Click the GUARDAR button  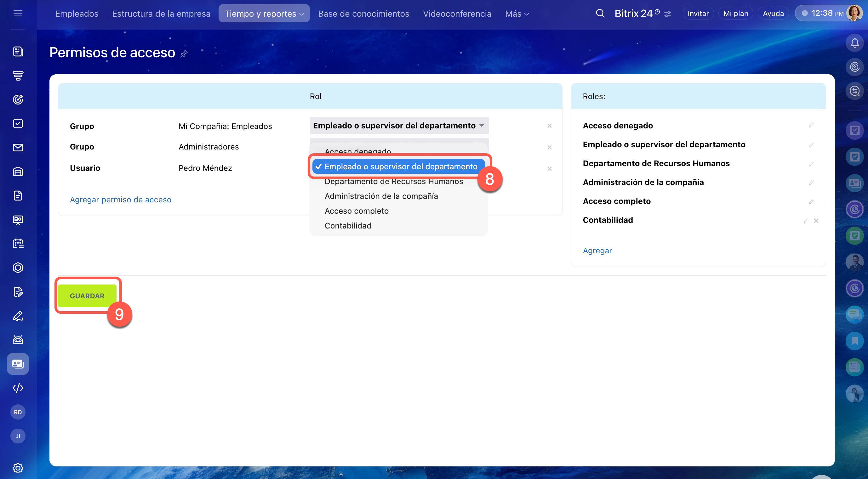pyautogui.click(x=87, y=296)
